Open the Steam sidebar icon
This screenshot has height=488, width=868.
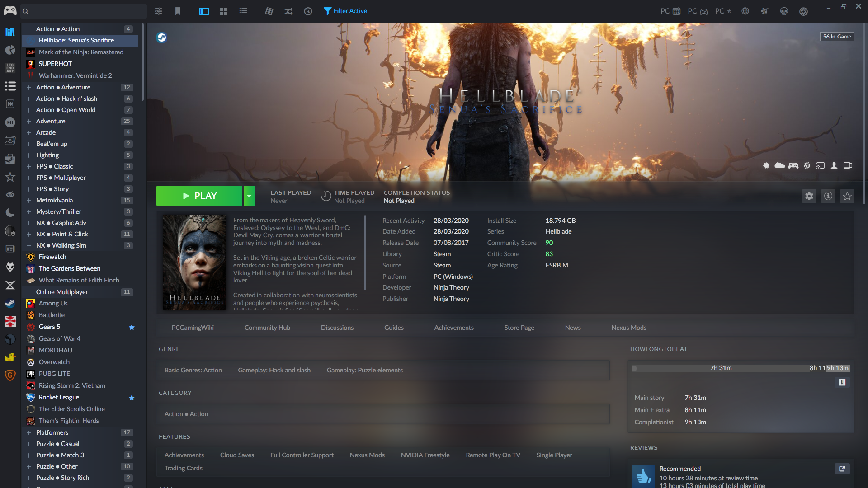point(10,303)
